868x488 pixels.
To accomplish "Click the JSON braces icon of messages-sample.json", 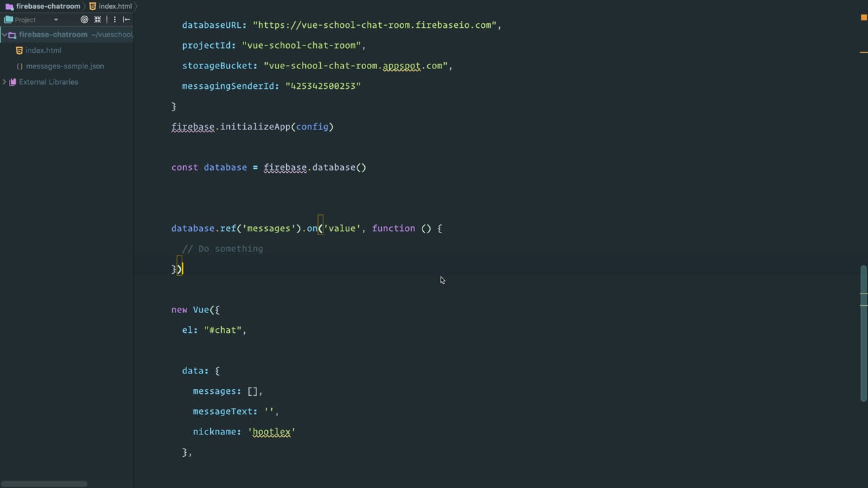I will pos(19,66).
